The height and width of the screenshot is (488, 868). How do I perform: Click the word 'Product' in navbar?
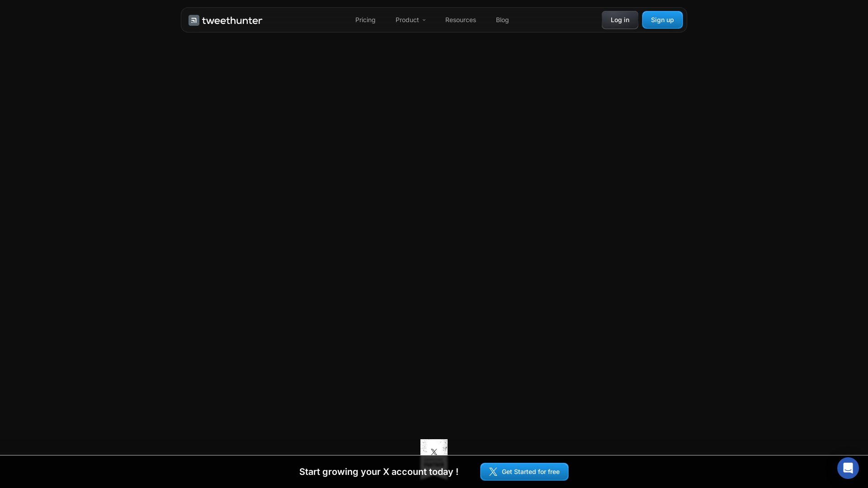pos(407,20)
